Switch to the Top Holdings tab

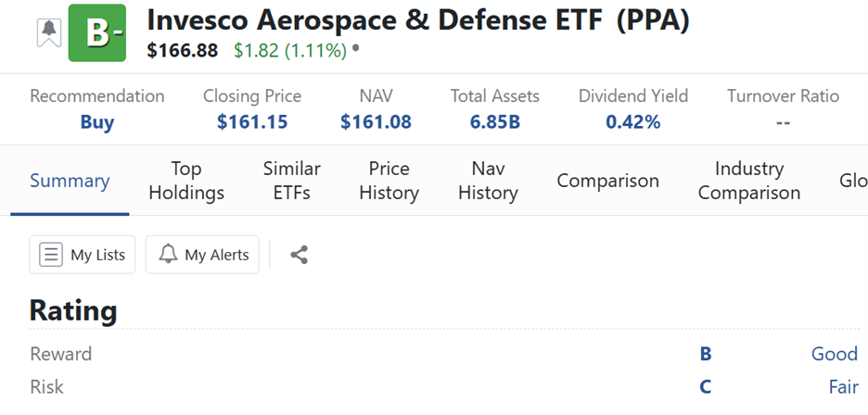pos(186,181)
